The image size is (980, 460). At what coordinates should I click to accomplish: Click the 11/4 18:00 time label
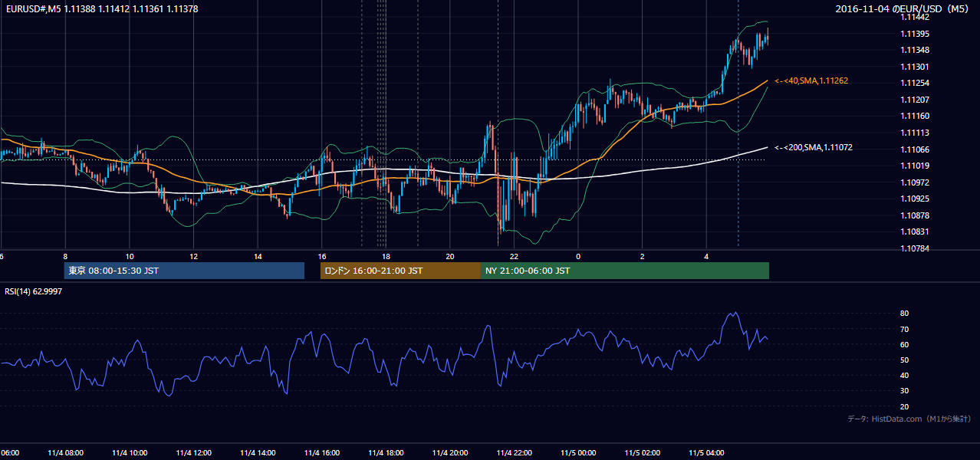[x=386, y=453]
